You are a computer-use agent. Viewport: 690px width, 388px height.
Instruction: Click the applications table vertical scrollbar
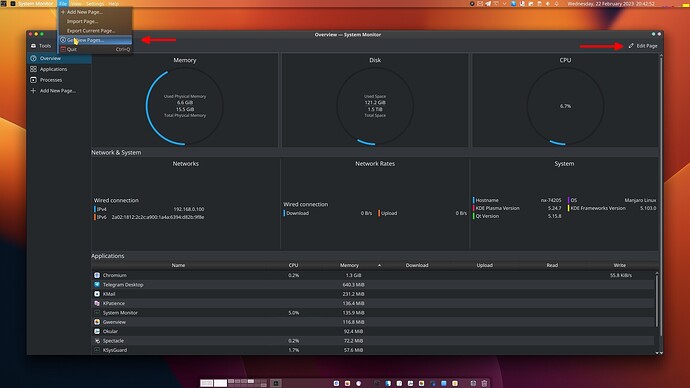pos(657,300)
